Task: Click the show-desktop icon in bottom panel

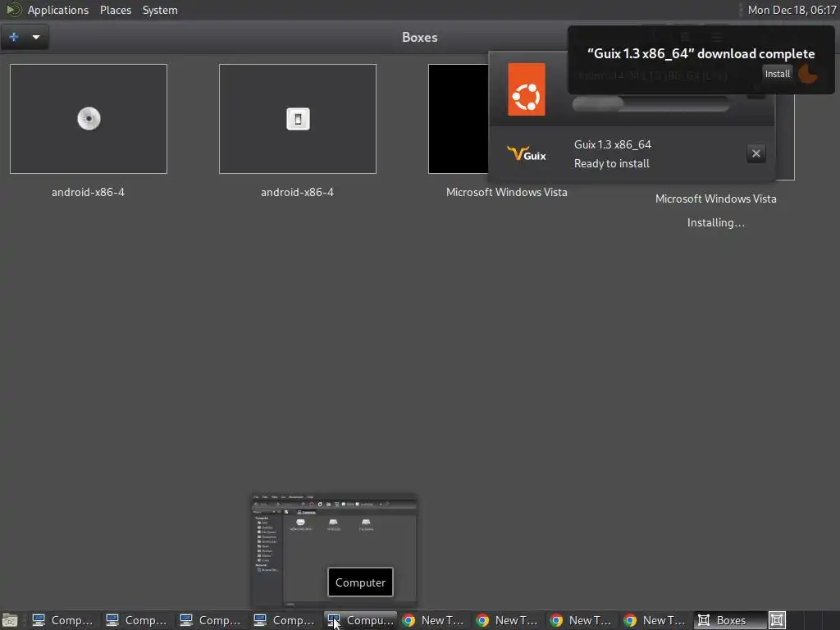Action: click(x=10, y=620)
